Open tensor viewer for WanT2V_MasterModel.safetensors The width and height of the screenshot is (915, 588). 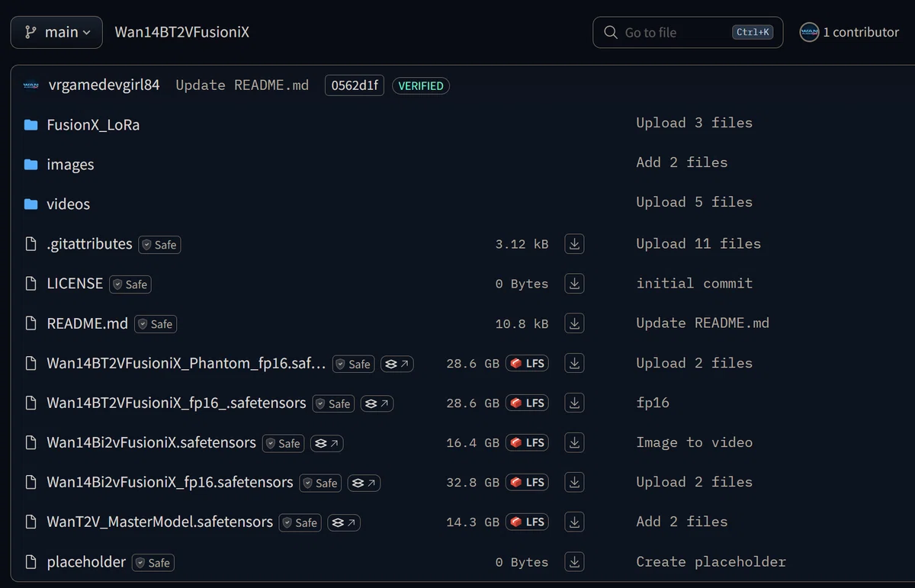344,522
